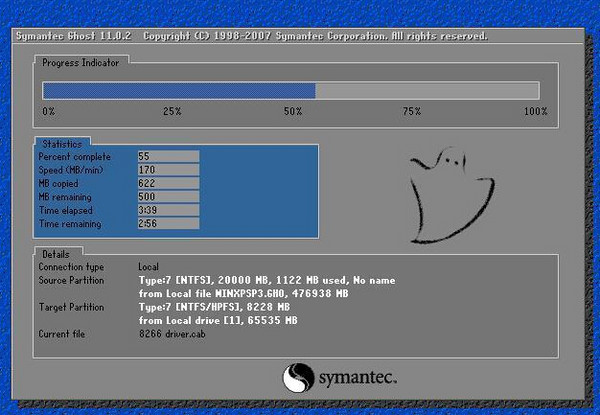Click the Percent complete value field 55
600x415 pixels.
coord(168,156)
